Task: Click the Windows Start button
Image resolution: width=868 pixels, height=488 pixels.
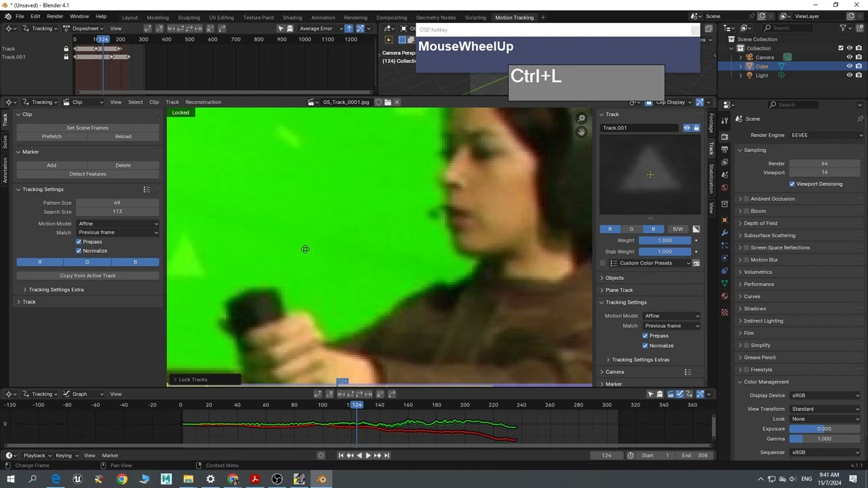Action: pos(10,479)
